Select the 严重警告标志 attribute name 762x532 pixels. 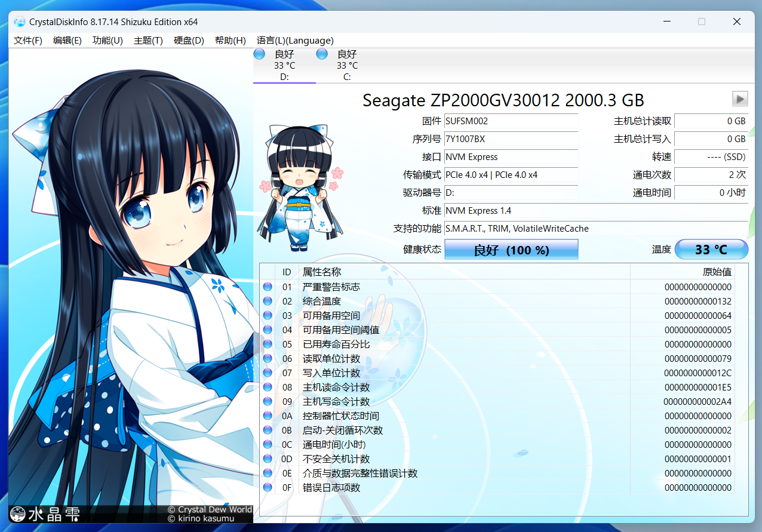click(x=331, y=287)
